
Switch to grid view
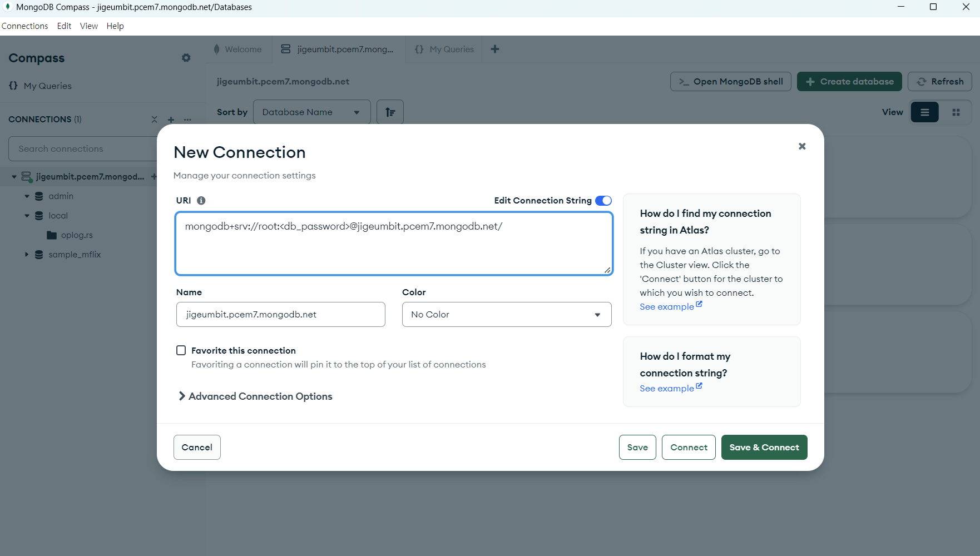pos(956,112)
